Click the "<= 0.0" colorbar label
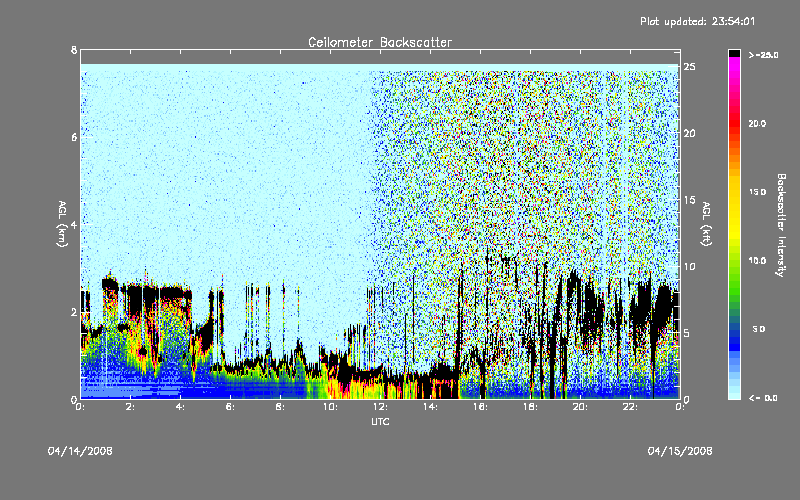This screenshot has width=800, height=500. click(x=763, y=398)
